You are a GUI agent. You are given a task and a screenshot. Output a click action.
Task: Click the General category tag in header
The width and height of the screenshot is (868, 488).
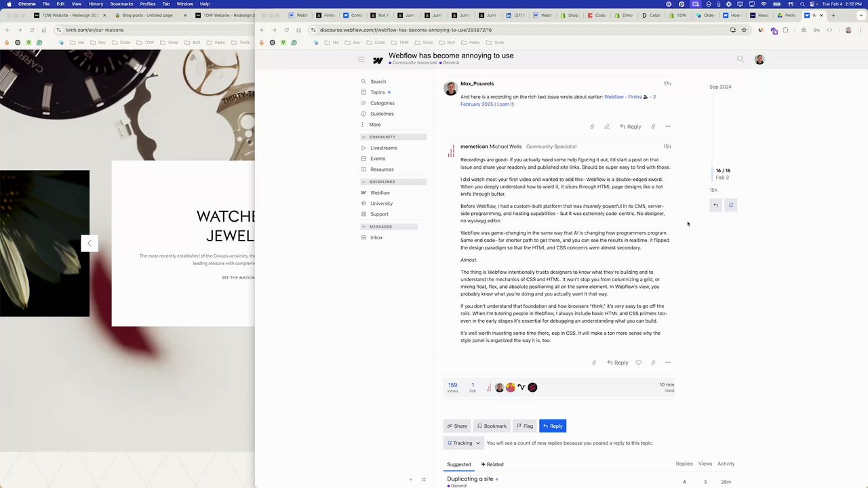[450, 63]
